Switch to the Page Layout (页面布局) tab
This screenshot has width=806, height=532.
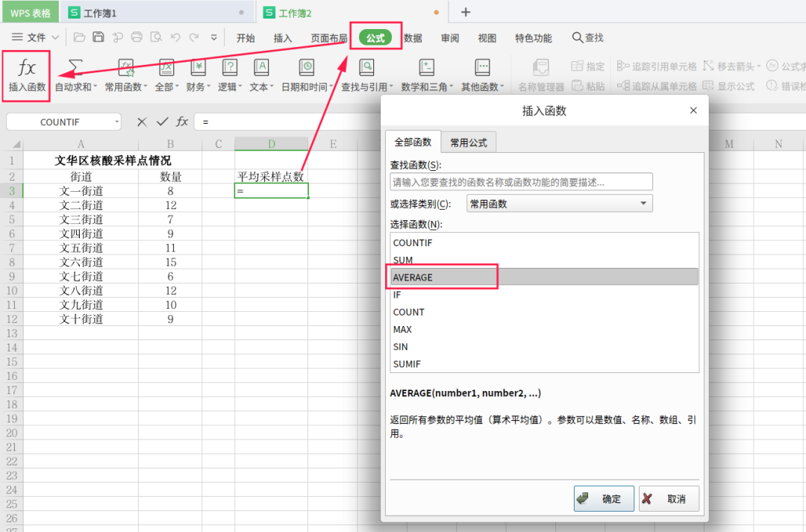(328, 38)
